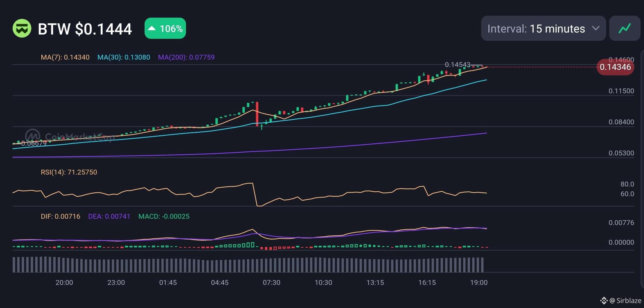Click the Binance logo beside Sirblaze

[x=604, y=301]
